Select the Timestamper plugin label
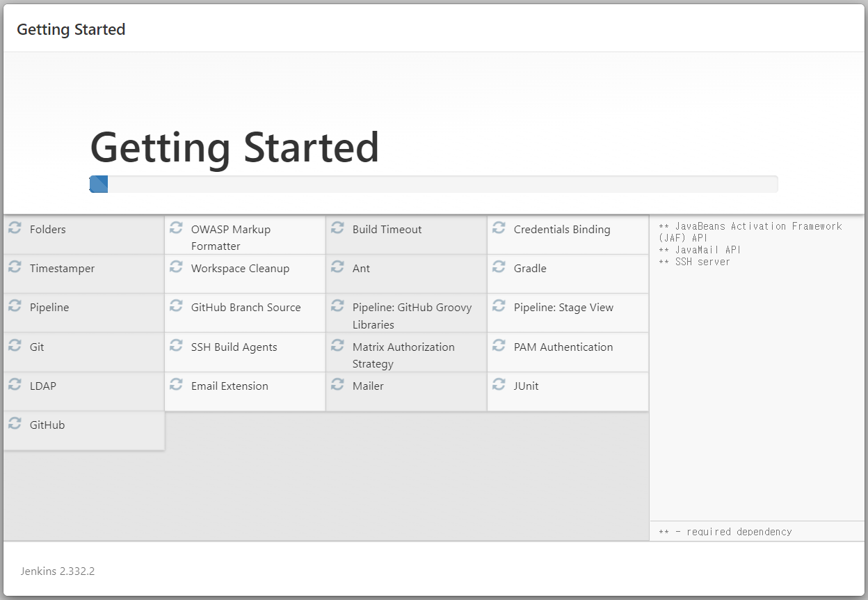Screen dimensions: 868x600 click(62, 269)
